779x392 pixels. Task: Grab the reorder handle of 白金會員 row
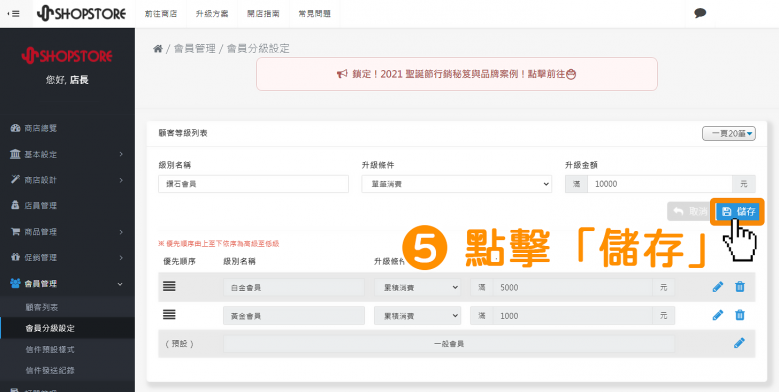point(169,286)
